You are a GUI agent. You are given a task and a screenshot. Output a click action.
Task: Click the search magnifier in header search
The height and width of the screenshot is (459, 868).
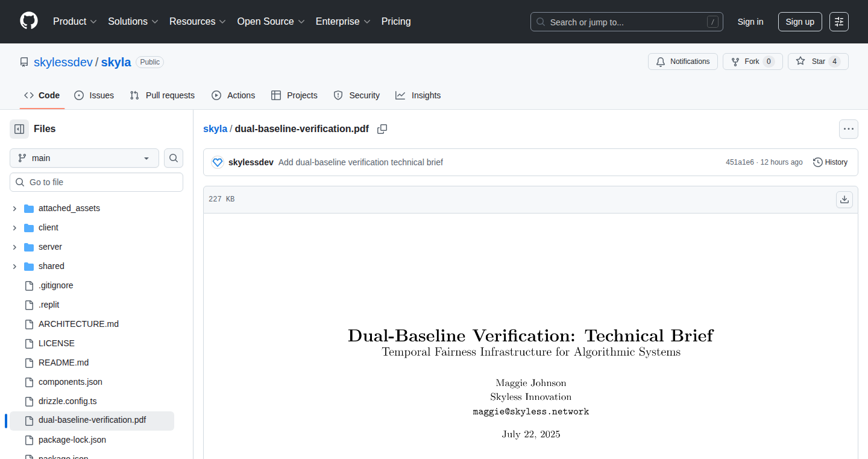(541, 22)
